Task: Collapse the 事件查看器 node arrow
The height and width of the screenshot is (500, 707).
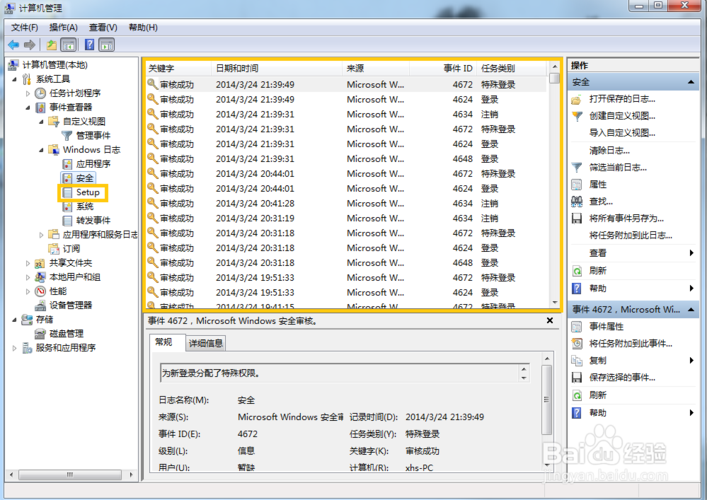Action: [x=28, y=107]
